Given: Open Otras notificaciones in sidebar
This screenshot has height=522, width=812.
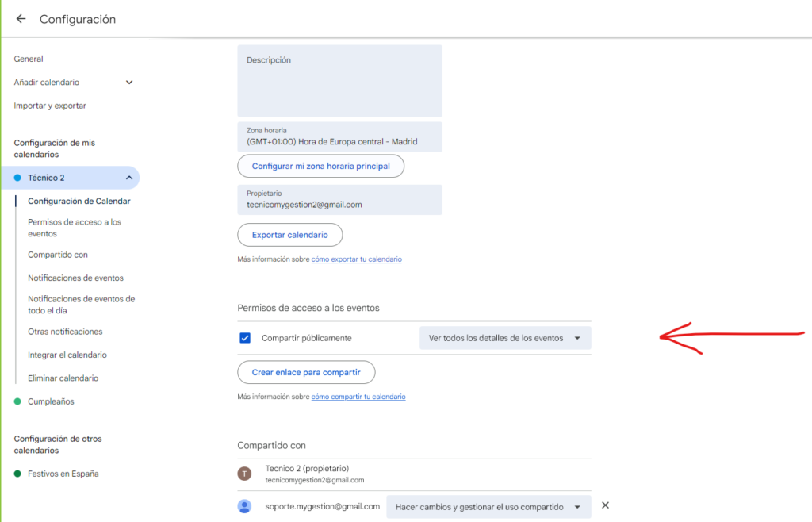Looking at the screenshot, I should click(x=65, y=332).
